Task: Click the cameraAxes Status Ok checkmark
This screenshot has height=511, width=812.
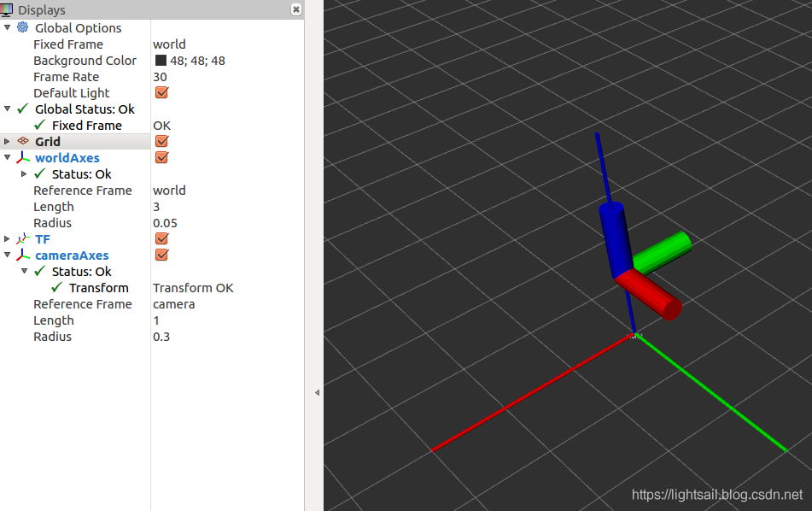Action: (40, 271)
